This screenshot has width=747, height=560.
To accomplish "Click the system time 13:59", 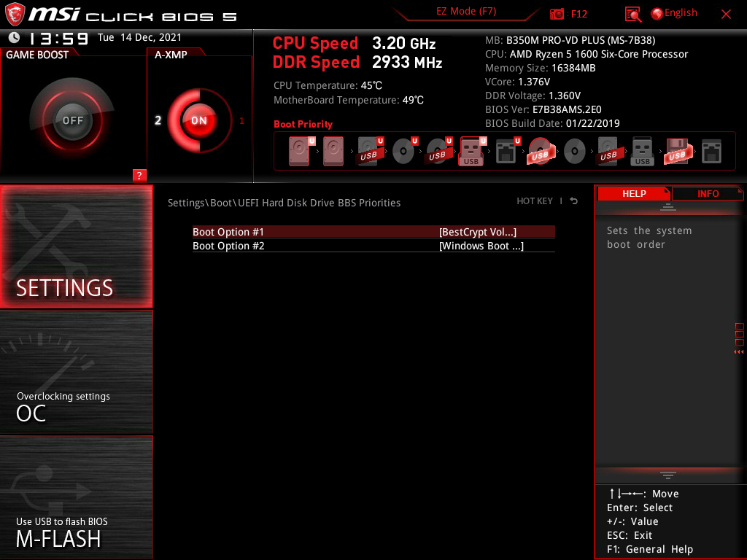I will tap(59, 38).
